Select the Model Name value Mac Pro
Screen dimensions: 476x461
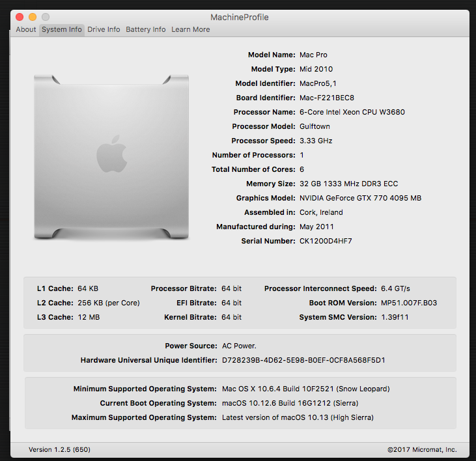click(313, 55)
